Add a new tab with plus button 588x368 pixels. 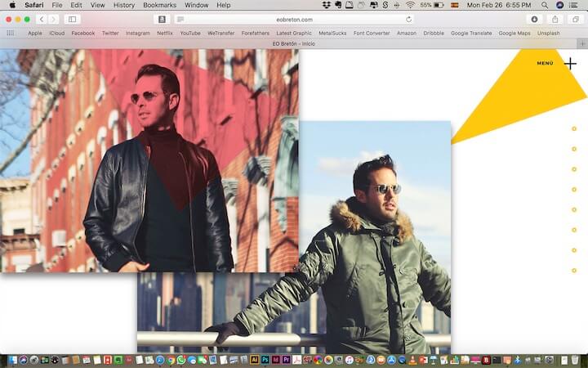tap(581, 43)
